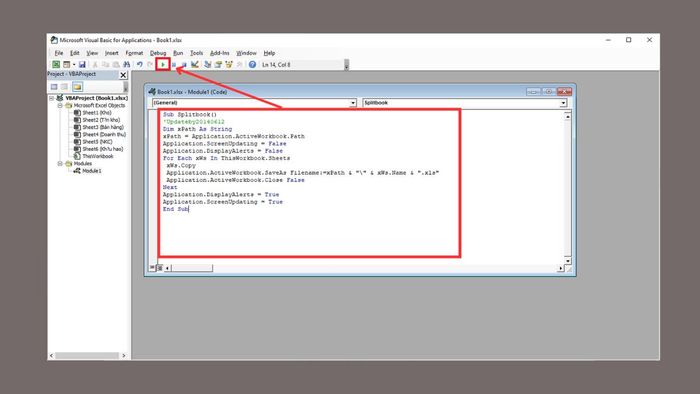Screen dimensions: 700x394
Task: Click the 'End Sub' code line
Action: (x=176, y=209)
